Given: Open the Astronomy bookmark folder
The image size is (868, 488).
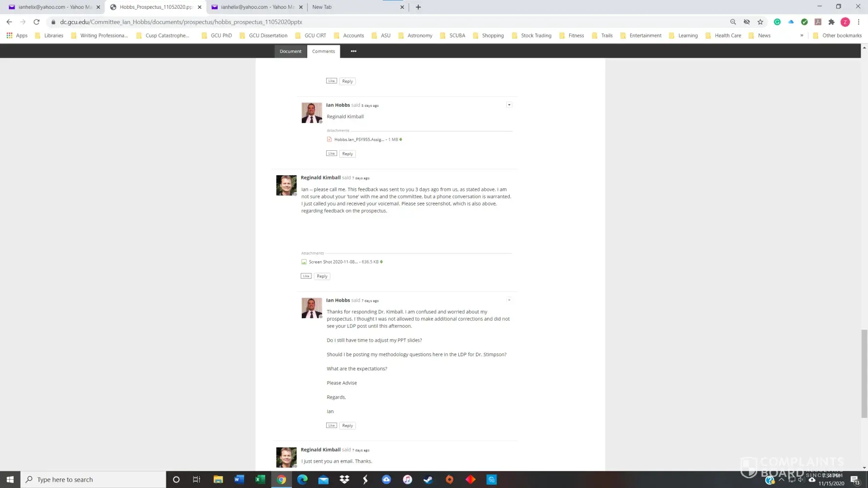Looking at the screenshot, I should click(415, 36).
